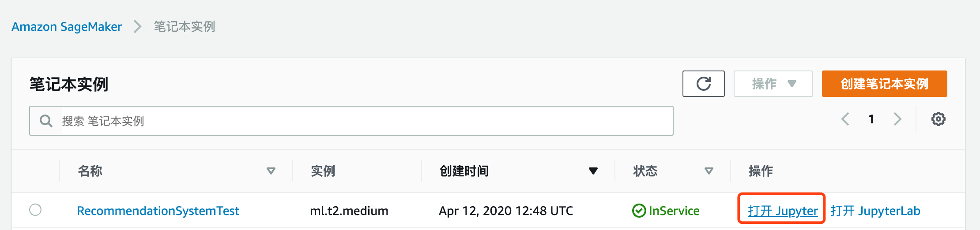Viewport: 980px width, 230px height.
Task: Go to previous page arrow
Action: [845, 119]
